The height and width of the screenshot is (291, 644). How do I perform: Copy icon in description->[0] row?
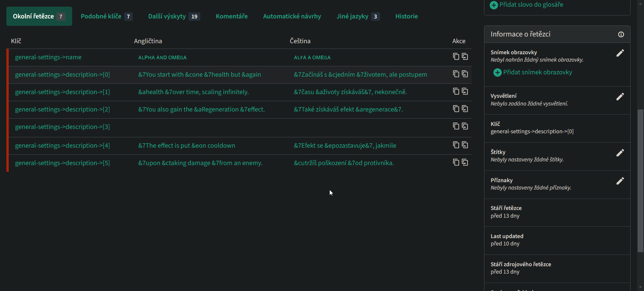(456, 74)
